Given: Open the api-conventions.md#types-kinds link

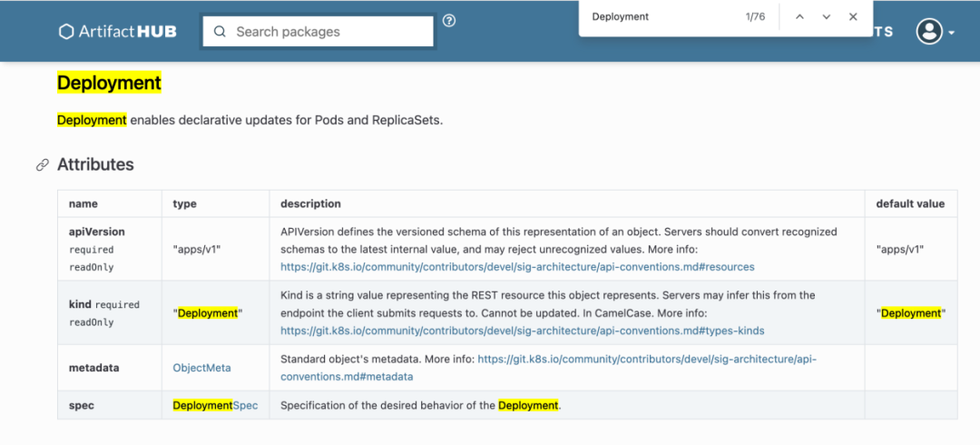Looking at the screenshot, I should (523, 330).
